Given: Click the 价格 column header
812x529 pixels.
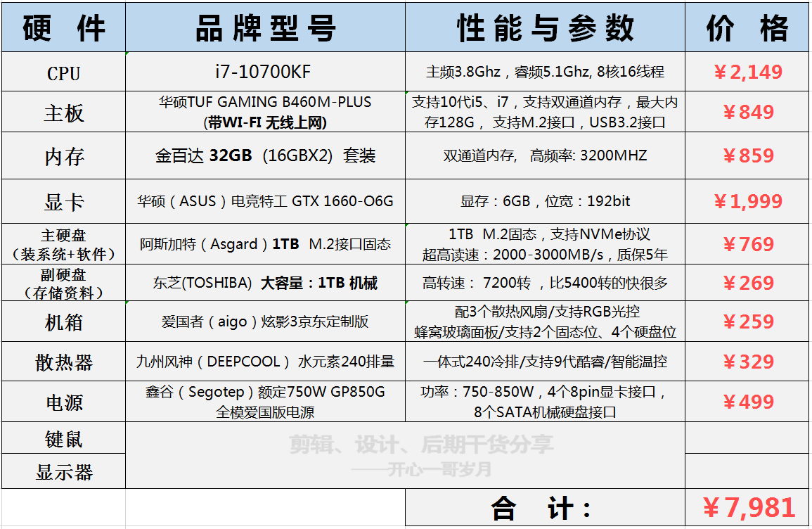Looking at the screenshot, I should [747, 27].
